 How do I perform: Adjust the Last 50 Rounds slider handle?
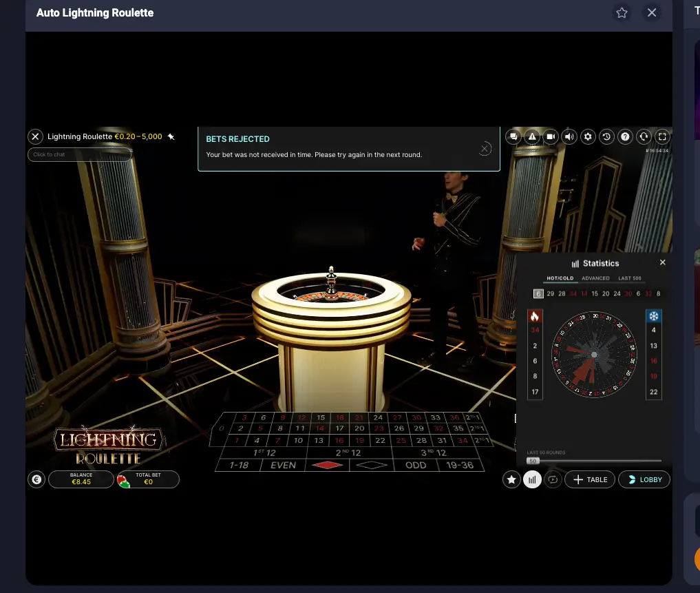pyautogui.click(x=533, y=461)
